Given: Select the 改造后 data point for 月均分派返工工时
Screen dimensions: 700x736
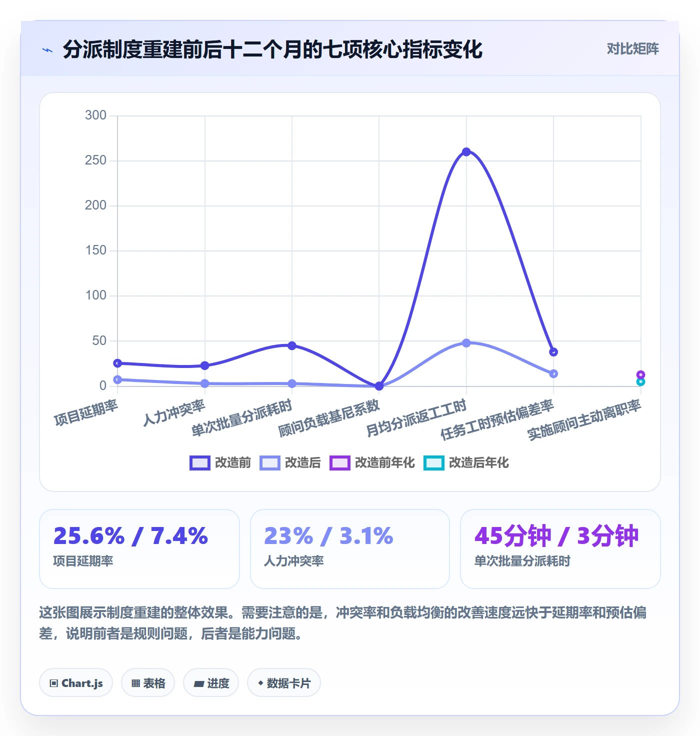Looking at the screenshot, I should coord(466,343).
